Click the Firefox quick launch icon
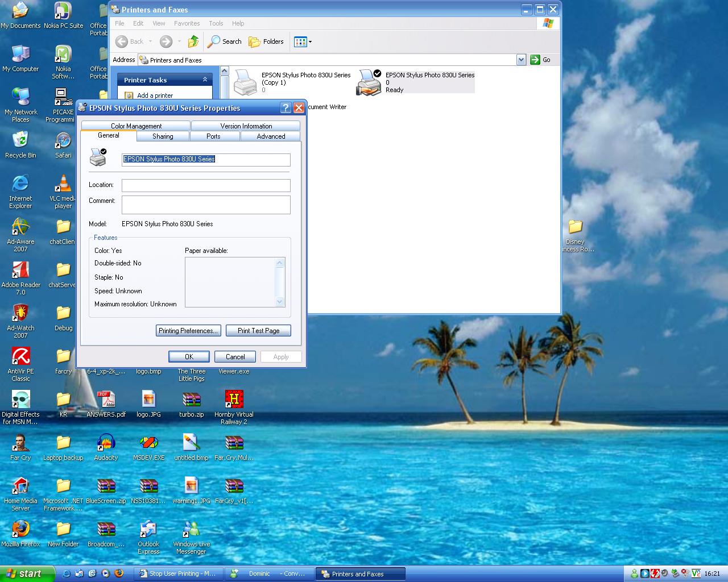This screenshot has width=728, height=582. coord(119,573)
